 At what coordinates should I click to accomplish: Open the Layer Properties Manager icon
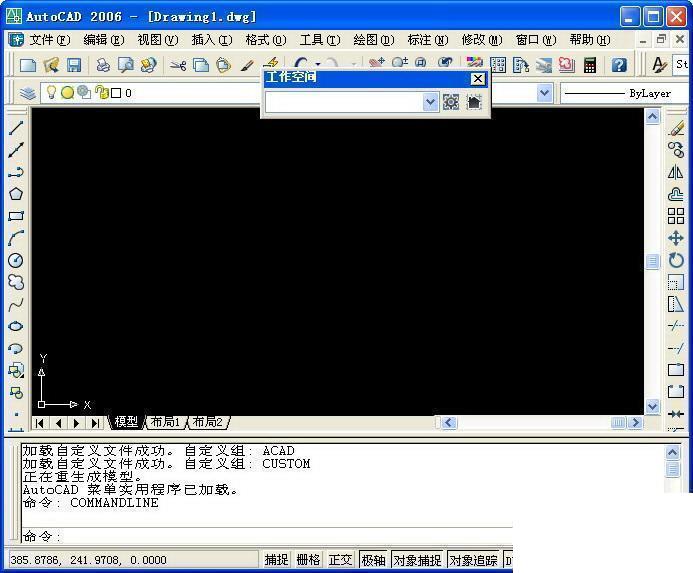(x=27, y=93)
